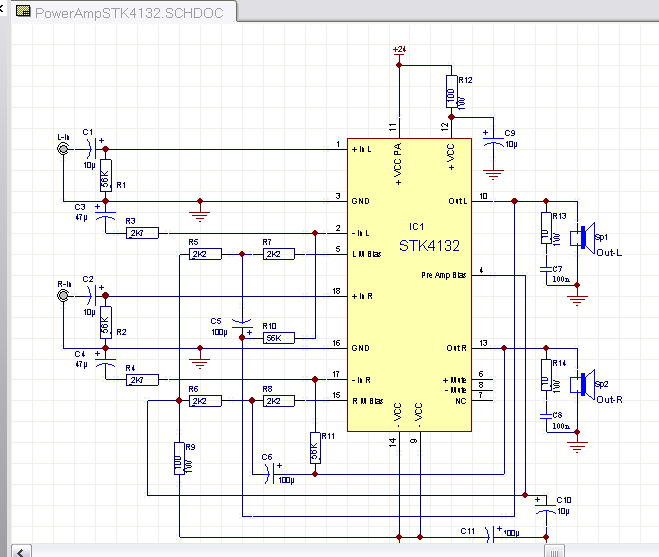Select resistor R3 2K7

142,233
